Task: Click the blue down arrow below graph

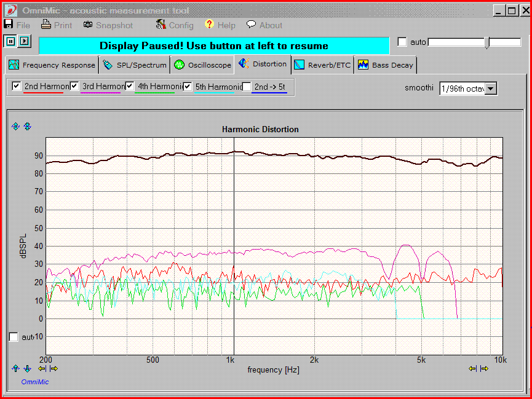Action: (28, 368)
